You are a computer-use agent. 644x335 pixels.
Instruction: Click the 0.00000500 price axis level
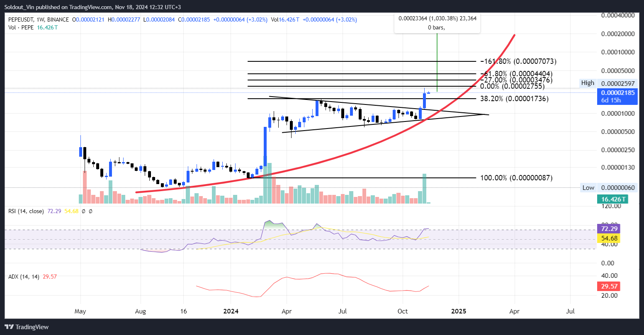[x=618, y=132]
